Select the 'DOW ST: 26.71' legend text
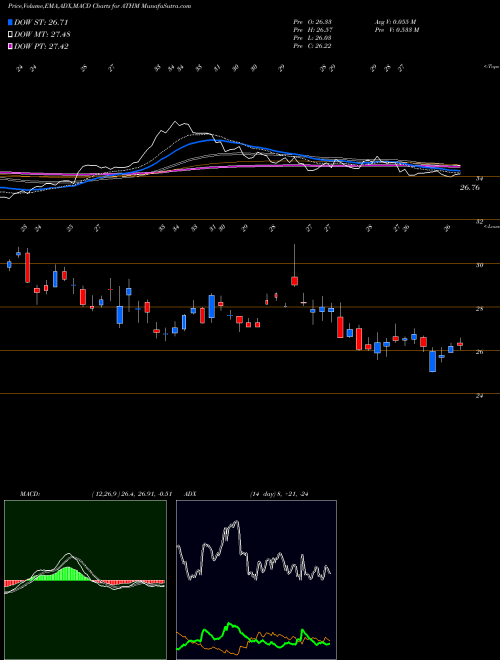Screen dimensions: 500x660 pos(41,22)
